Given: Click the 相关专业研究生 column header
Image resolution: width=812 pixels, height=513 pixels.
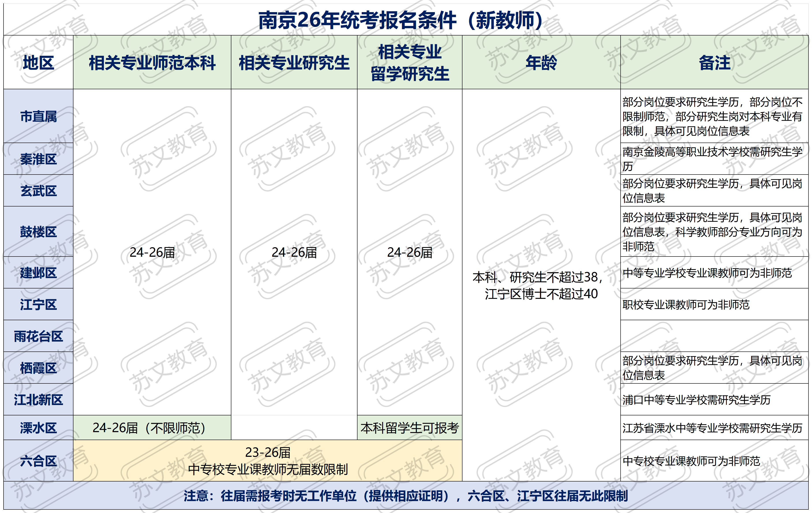Looking at the screenshot, I should (294, 62).
